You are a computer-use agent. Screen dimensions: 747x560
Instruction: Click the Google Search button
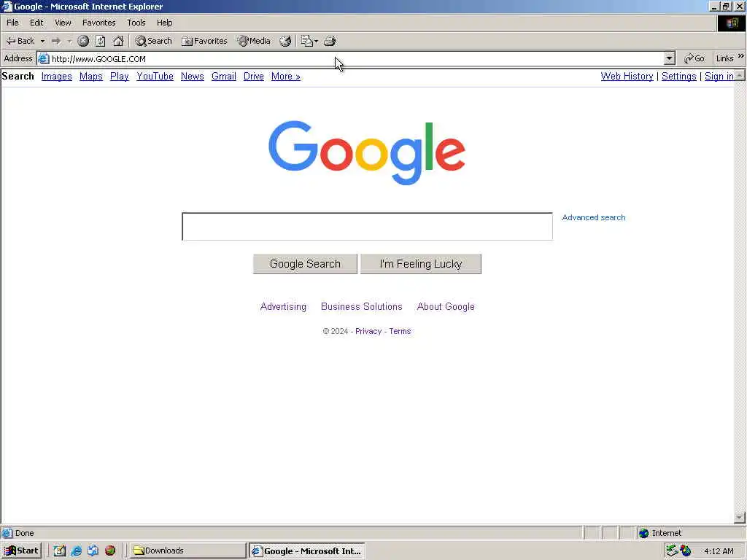tap(305, 264)
